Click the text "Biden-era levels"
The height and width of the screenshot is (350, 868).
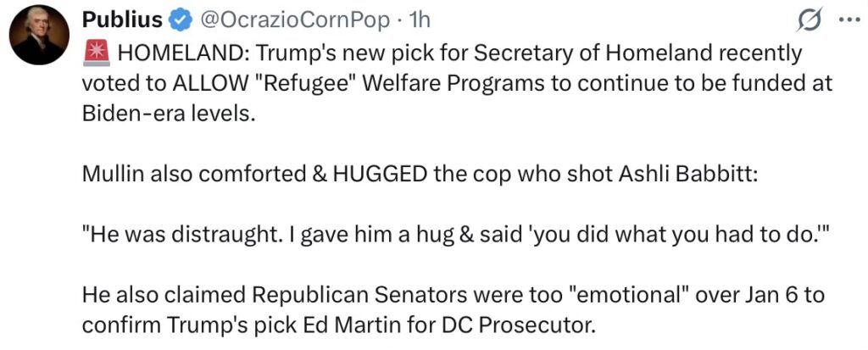point(168,113)
